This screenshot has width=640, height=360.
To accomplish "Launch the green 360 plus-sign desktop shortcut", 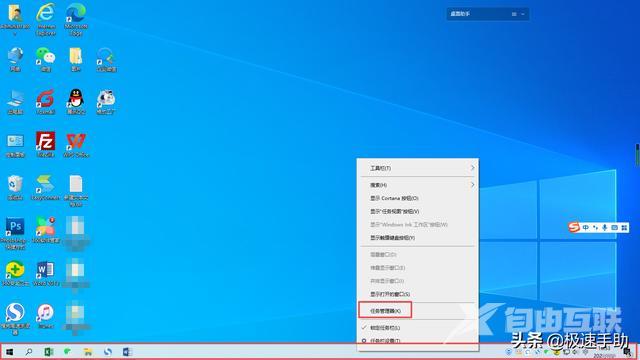I will (x=15, y=273).
